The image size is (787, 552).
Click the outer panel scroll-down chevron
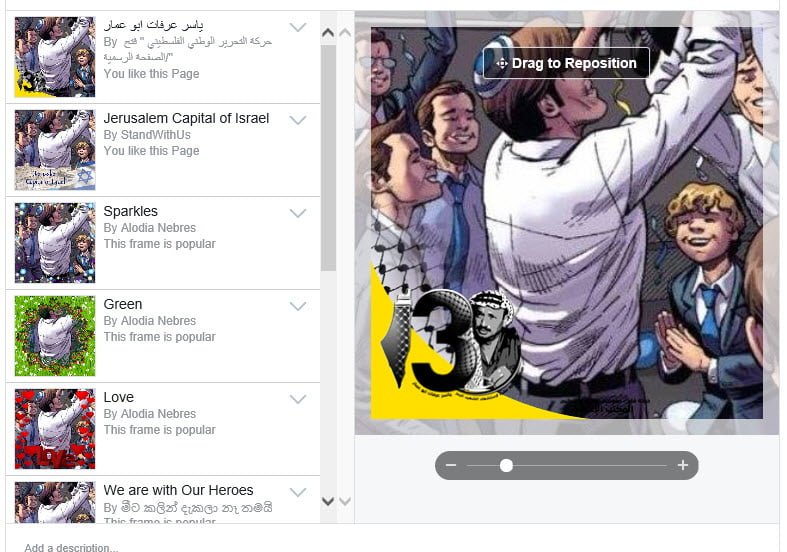point(345,501)
